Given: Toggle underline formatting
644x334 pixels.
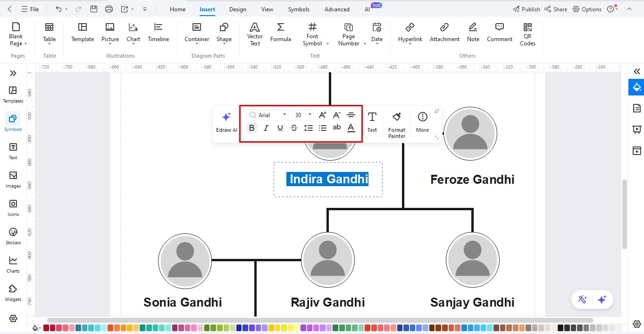Looking at the screenshot, I should point(280,128).
